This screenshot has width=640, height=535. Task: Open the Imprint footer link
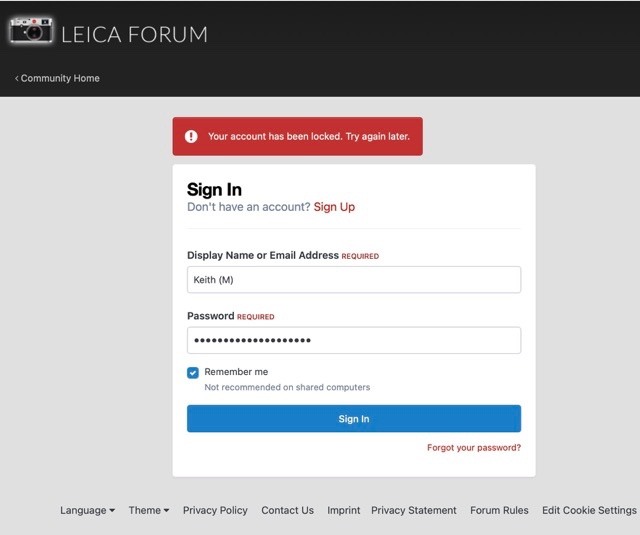pos(343,510)
